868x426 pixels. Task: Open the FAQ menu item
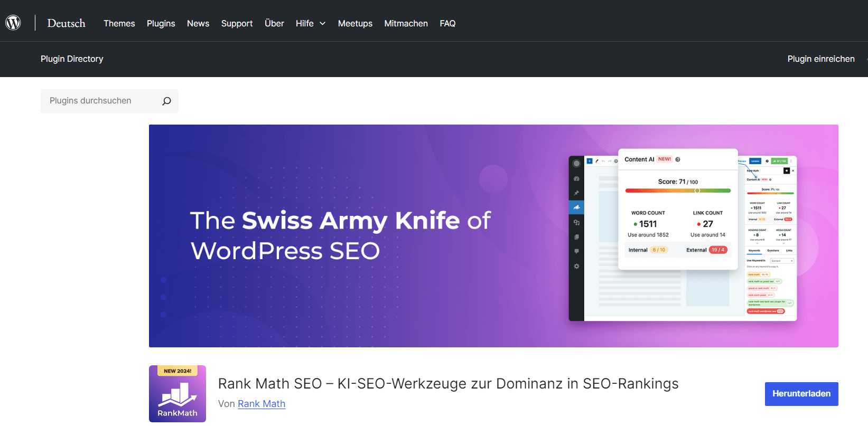(x=447, y=23)
